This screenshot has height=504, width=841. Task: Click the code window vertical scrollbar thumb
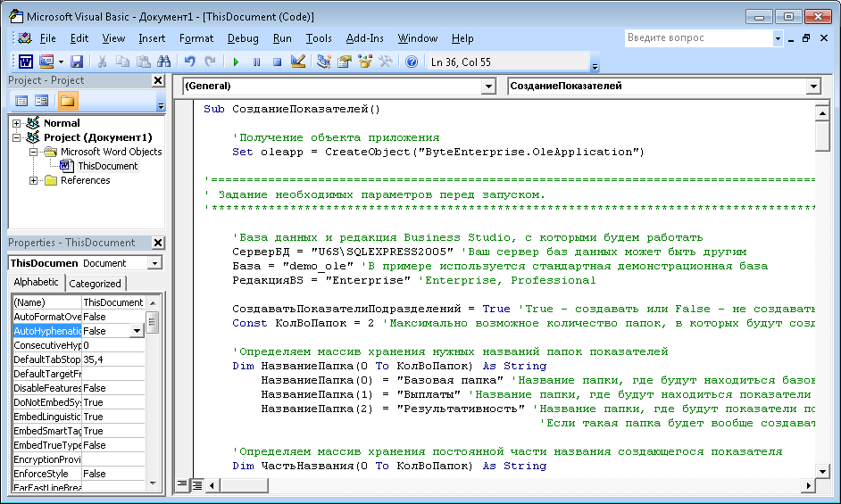(822, 135)
